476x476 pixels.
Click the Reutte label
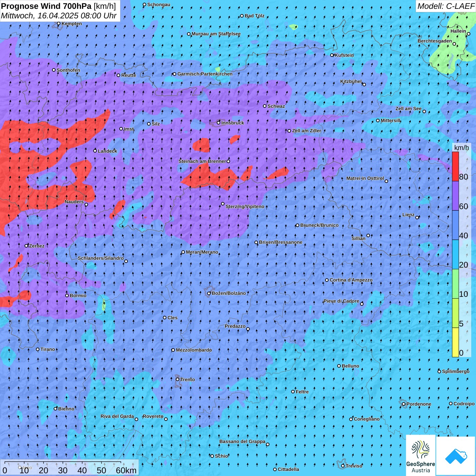tap(129, 75)
